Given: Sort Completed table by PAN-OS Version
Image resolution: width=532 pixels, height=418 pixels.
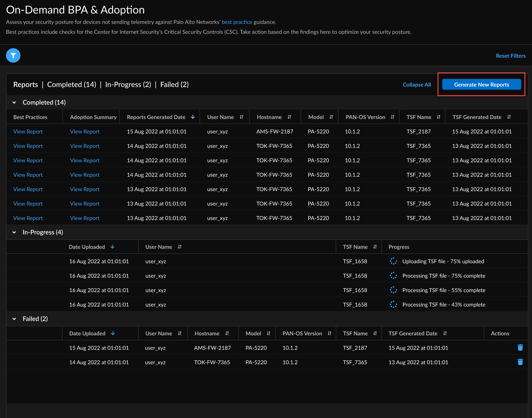Looking at the screenshot, I should (392, 117).
